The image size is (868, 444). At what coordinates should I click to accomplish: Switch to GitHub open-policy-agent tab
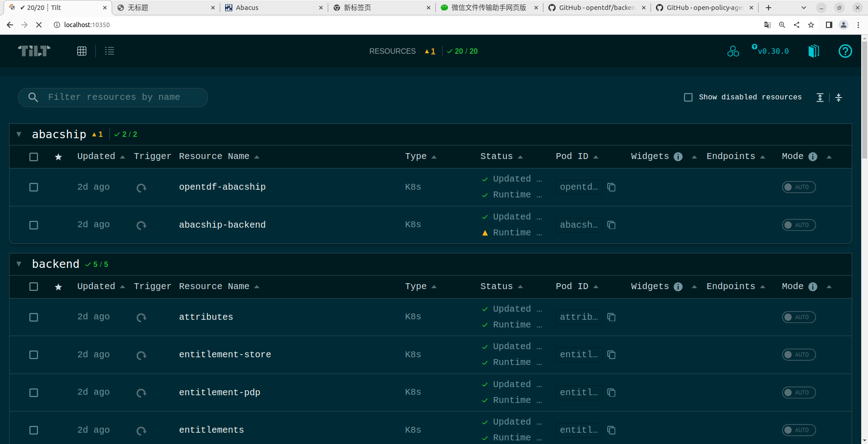(704, 8)
